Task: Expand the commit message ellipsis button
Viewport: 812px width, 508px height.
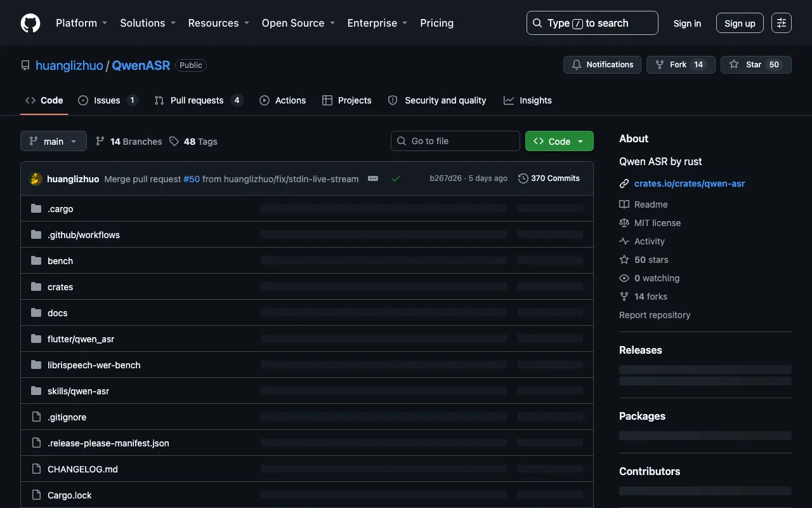Action: click(373, 179)
